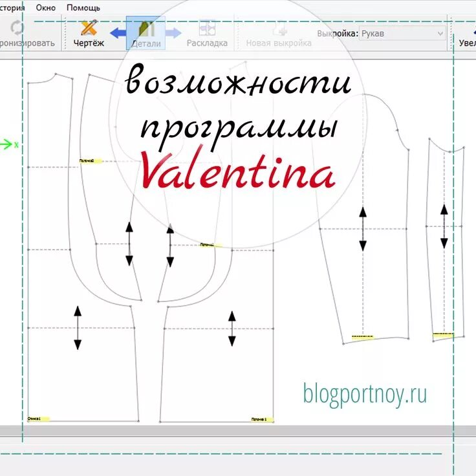
Task: Click the synchronize icon in toolbar
Action: tap(17, 28)
